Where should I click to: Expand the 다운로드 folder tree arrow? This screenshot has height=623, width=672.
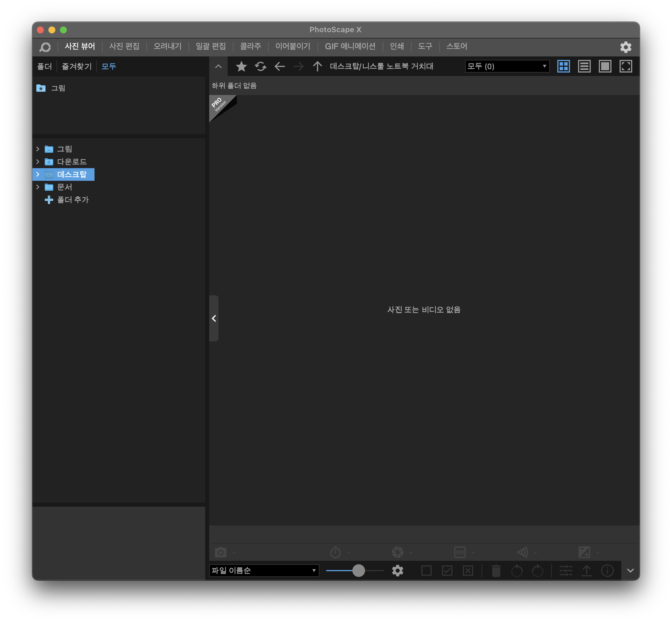[x=38, y=162]
